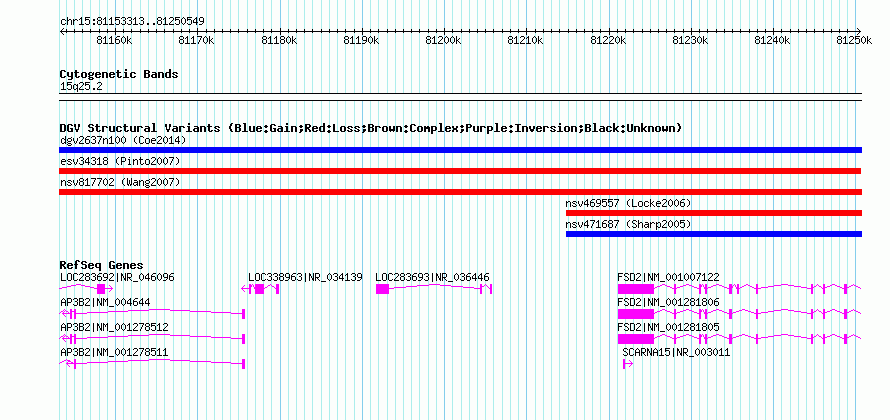Click the LOC338963|NR_034139 gene label
The image size is (890, 420).
pyautogui.click(x=305, y=277)
